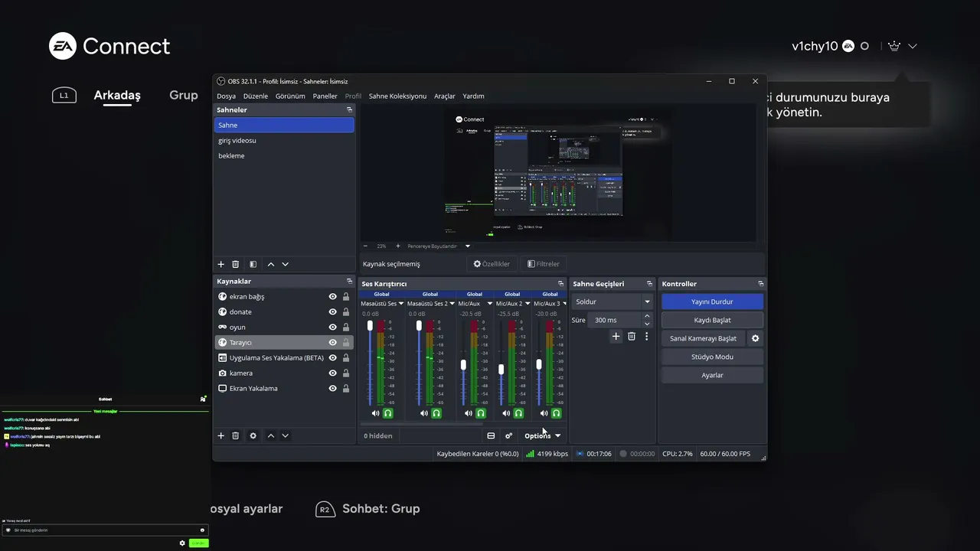Open advanced audio properties gears icon
Viewport: 980px width, 551px height.
pyautogui.click(x=508, y=435)
